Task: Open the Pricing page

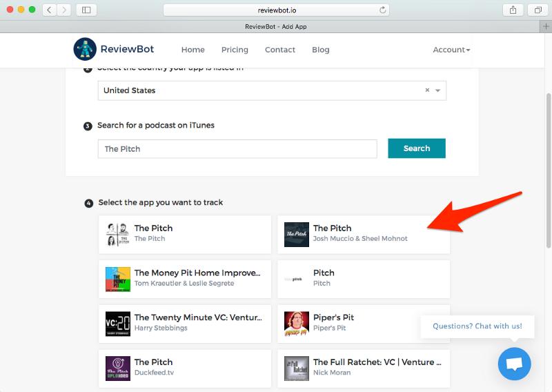Action: click(235, 50)
